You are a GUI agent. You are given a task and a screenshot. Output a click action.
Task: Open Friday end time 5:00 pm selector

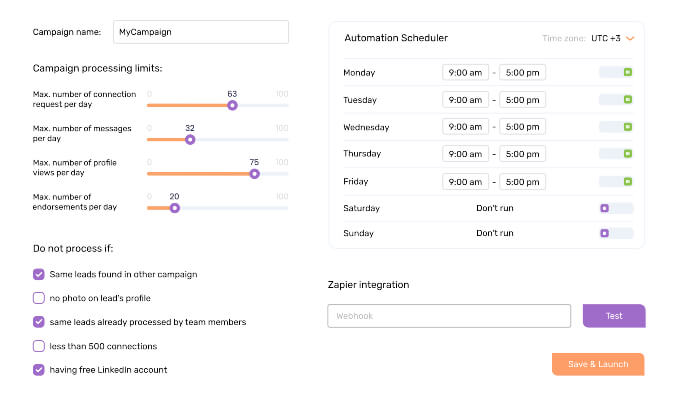tap(522, 182)
